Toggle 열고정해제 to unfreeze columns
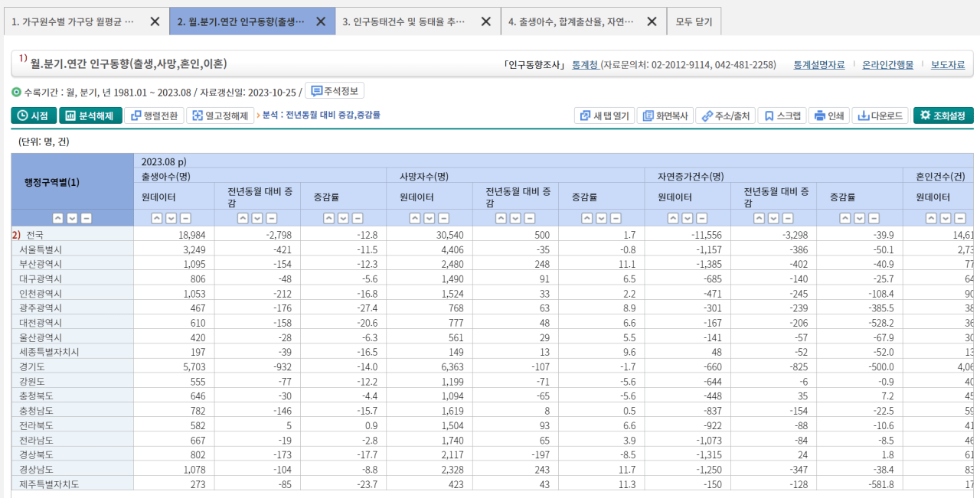 tap(220, 116)
